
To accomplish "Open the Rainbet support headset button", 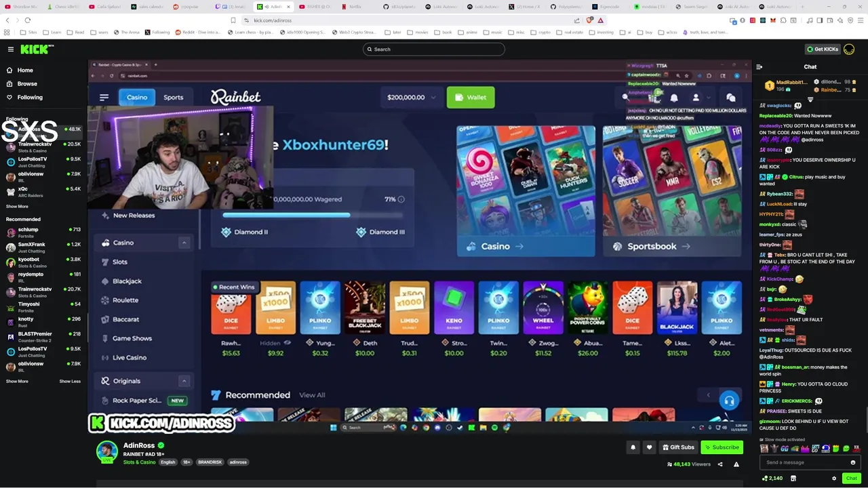I will point(729,401).
